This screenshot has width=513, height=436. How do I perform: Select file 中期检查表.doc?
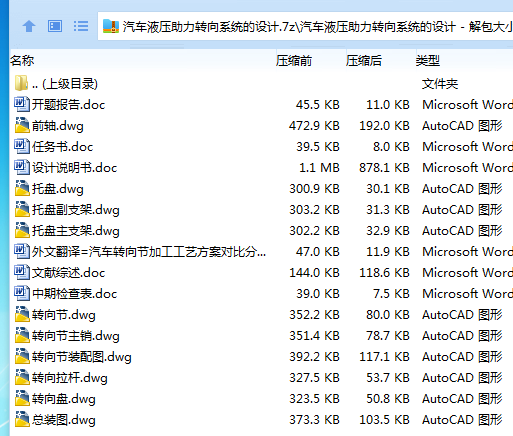pyautogui.click(x=74, y=294)
